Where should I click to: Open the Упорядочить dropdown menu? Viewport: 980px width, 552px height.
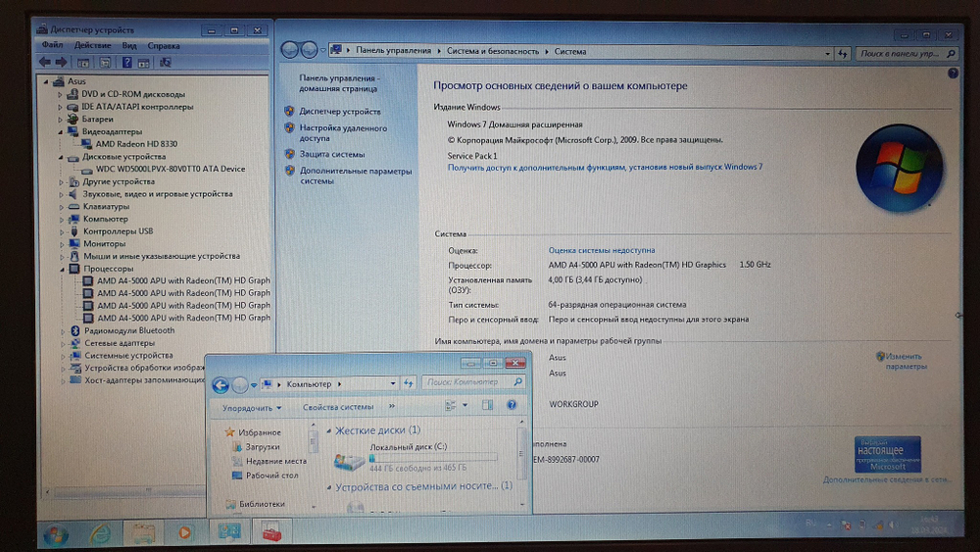point(252,408)
